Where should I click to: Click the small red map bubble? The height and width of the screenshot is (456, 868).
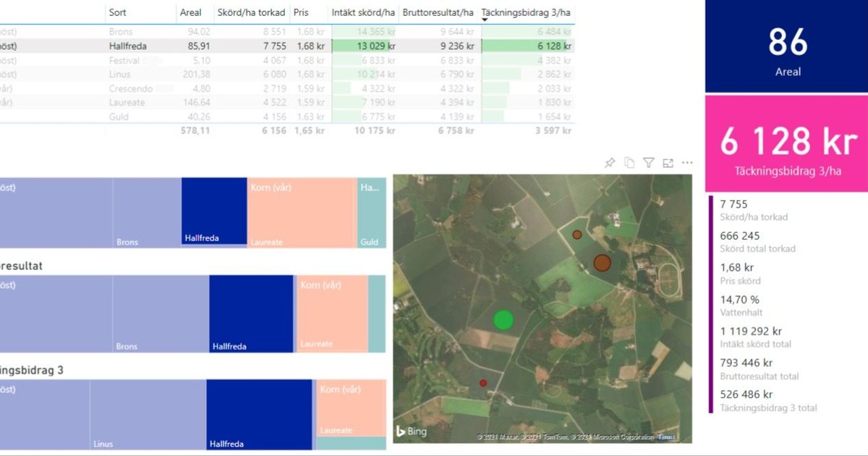click(483, 383)
